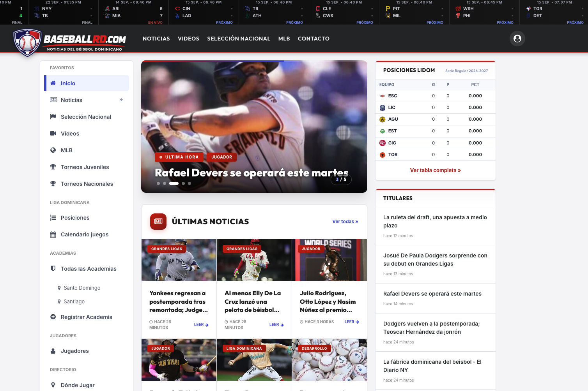The width and height of the screenshot is (588, 391).
Task: Click the pin icon beside Santo Domingo
Action: coord(59,288)
